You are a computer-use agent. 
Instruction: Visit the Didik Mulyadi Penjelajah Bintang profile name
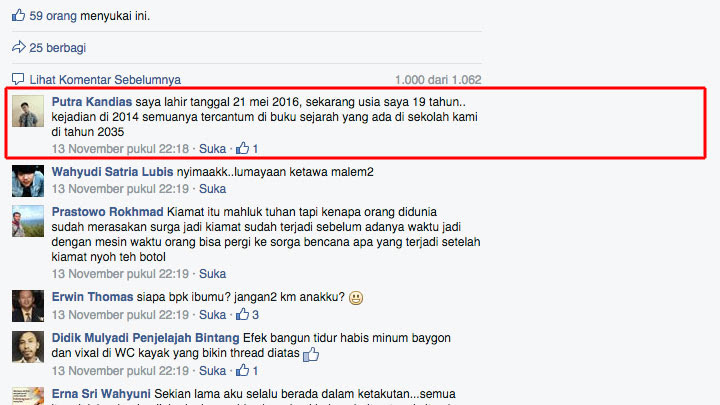tap(146, 338)
